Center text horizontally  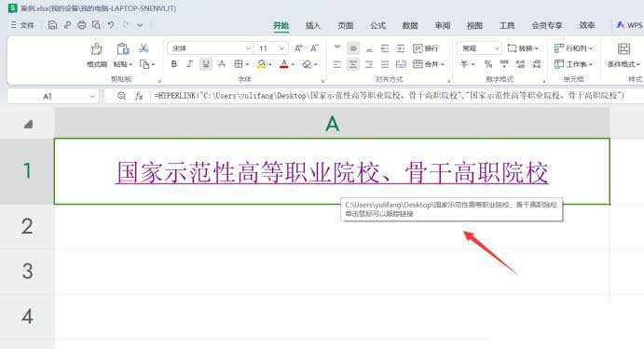coord(353,64)
